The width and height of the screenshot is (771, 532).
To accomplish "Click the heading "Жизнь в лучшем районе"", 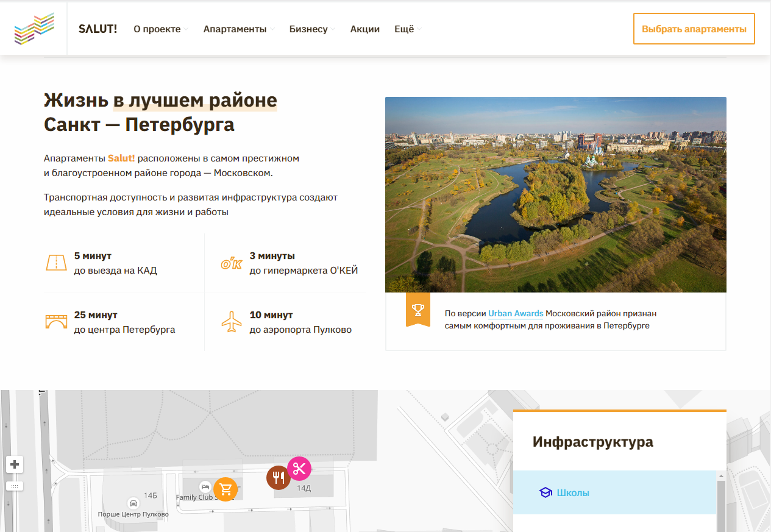I will pos(160,100).
